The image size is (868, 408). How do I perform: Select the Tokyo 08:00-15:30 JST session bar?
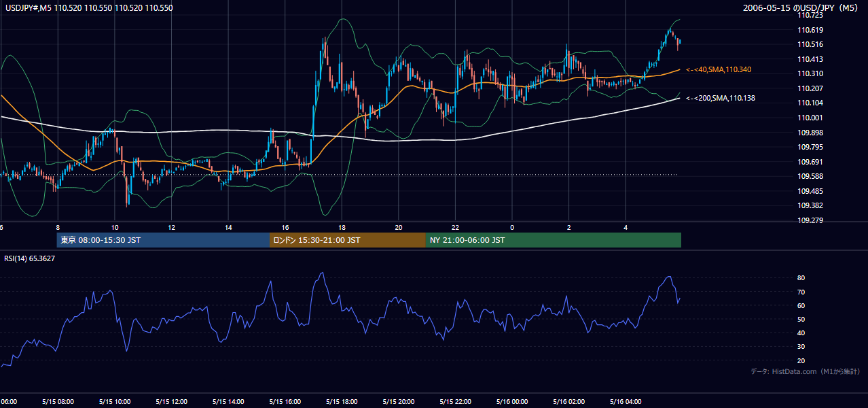(164, 240)
